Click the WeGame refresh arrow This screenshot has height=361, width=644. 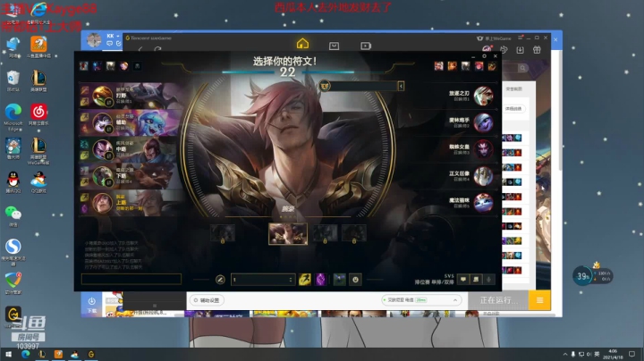click(x=157, y=49)
